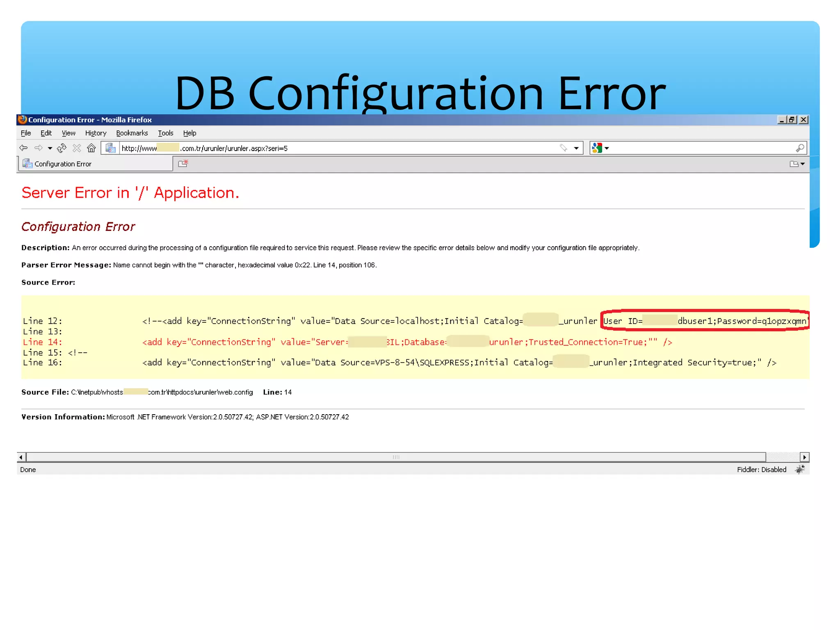Click the 'dbuser1;Password=q1opzxqmn' text
840x630 pixels.
tap(742, 321)
